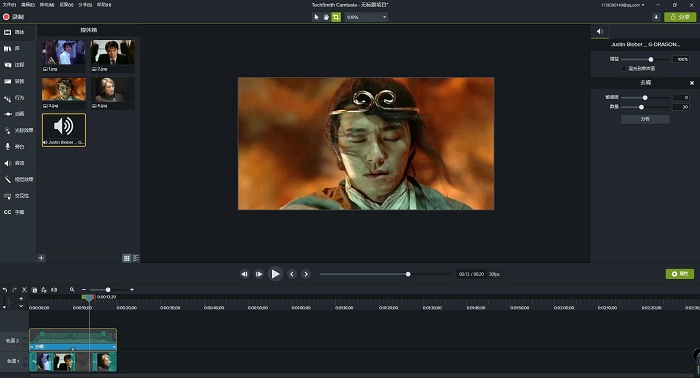Switch media bin to list view
The width and height of the screenshot is (700, 378).
136,258
